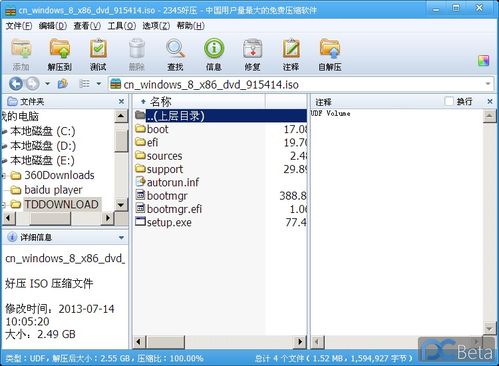Click the 解压到 extract-to toolbar icon

[60, 55]
